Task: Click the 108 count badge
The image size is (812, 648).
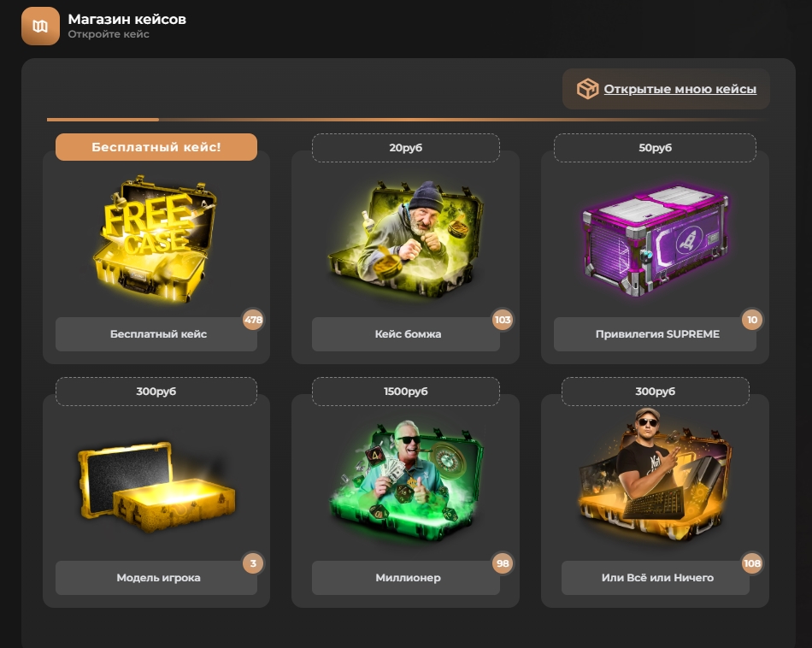Action: coord(752,563)
